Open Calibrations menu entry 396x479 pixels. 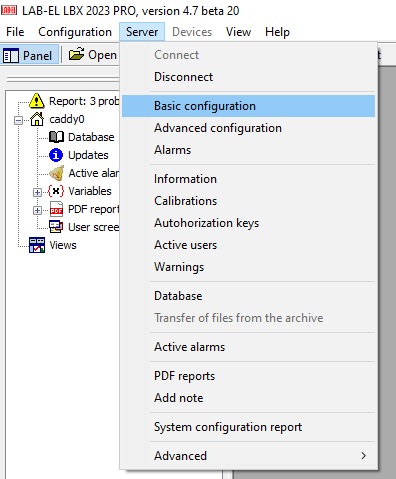248,201
